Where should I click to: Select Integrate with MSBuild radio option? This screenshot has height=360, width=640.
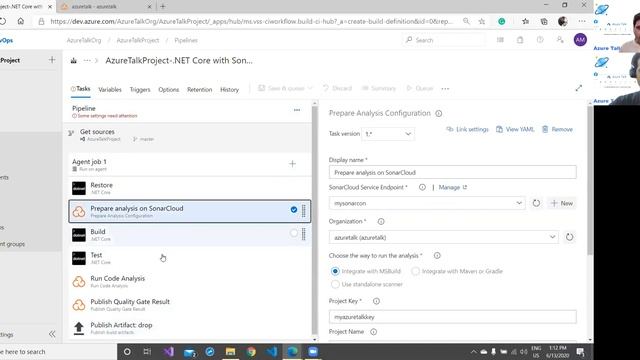coord(335,271)
